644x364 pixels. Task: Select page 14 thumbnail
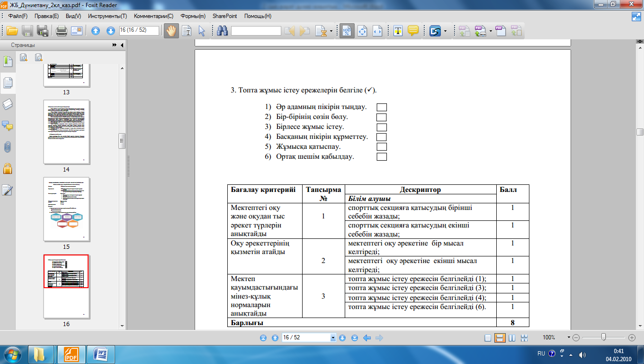tap(66, 132)
